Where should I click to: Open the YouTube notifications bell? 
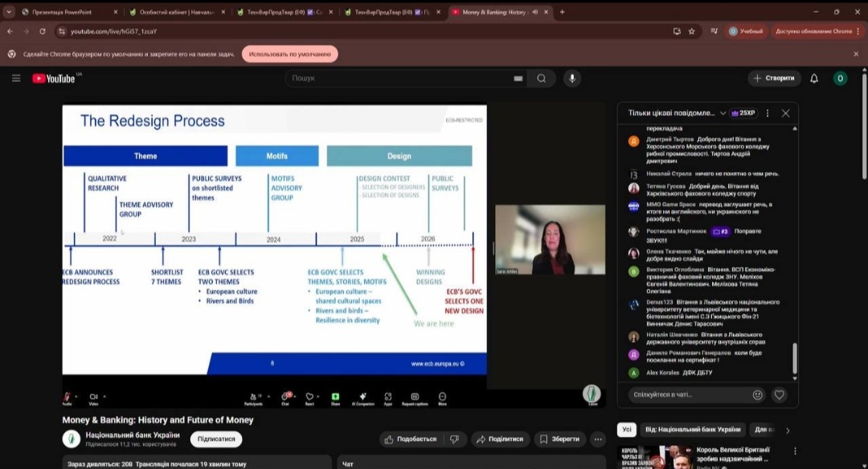click(x=814, y=78)
